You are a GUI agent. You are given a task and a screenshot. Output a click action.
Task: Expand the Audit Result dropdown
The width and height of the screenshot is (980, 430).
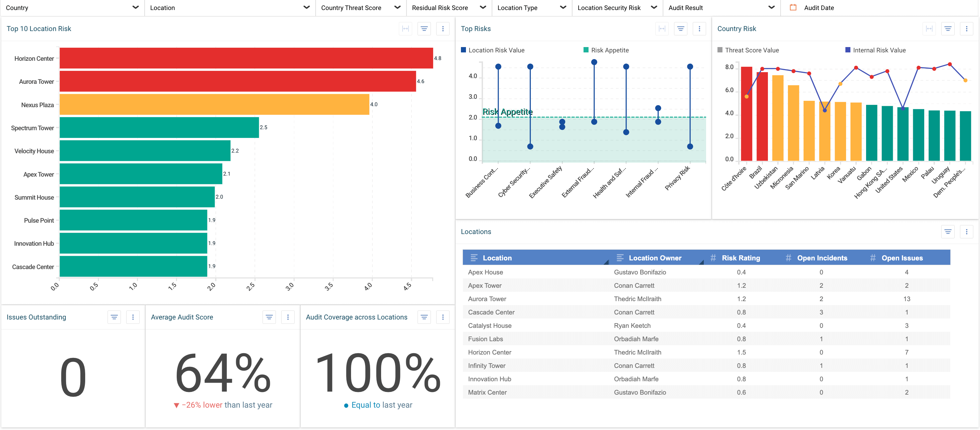771,8
